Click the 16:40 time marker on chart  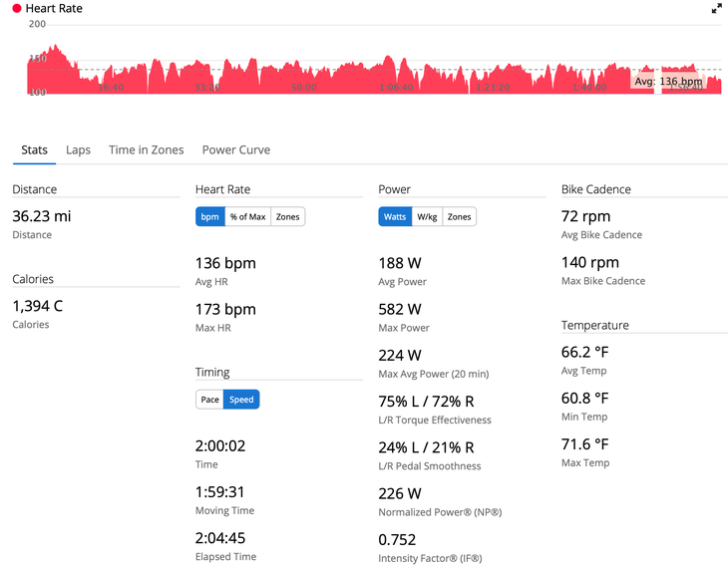[x=111, y=88]
